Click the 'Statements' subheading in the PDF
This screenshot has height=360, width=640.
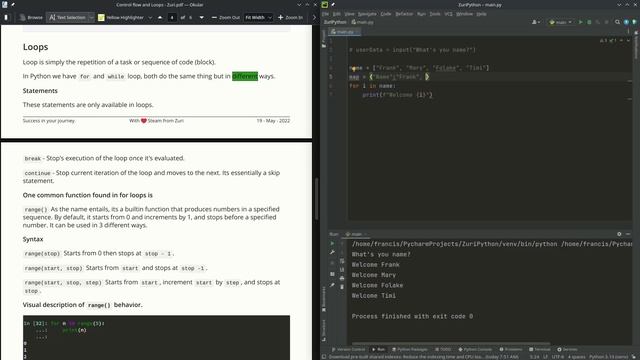[40, 91]
